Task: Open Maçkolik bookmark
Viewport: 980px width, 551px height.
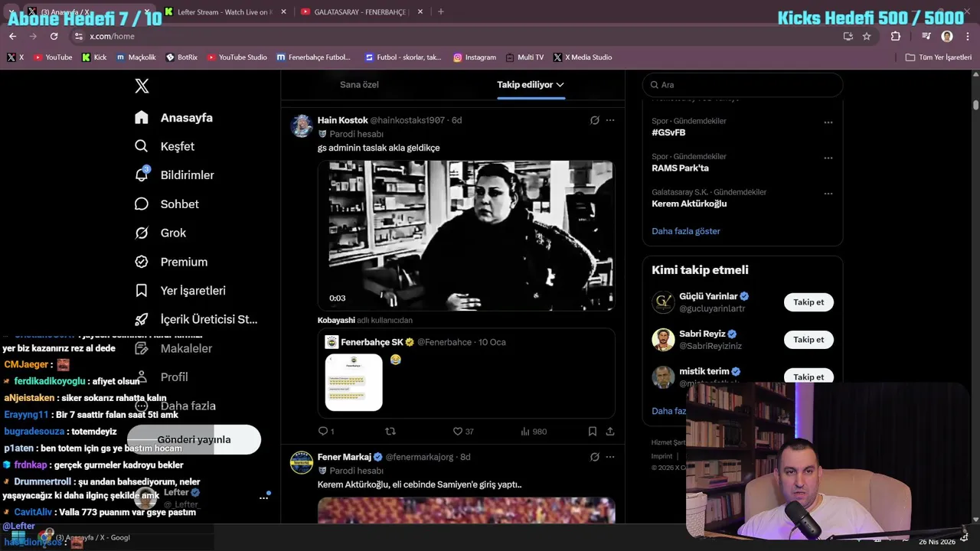Action: pos(136,57)
